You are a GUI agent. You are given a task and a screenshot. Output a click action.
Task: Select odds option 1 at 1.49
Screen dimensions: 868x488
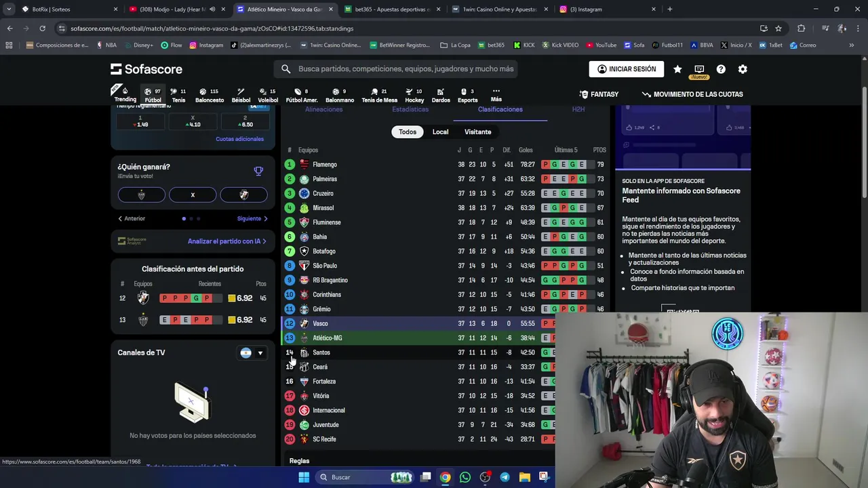pyautogui.click(x=140, y=121)
